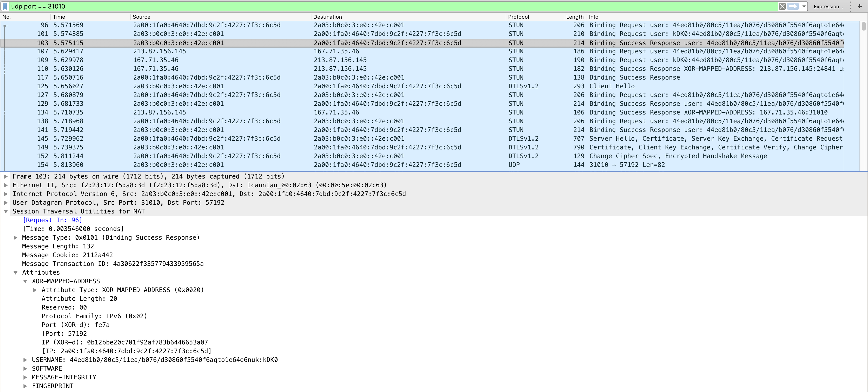
Task: Expand the Message Type field
Action: click(x=15, y=238)
